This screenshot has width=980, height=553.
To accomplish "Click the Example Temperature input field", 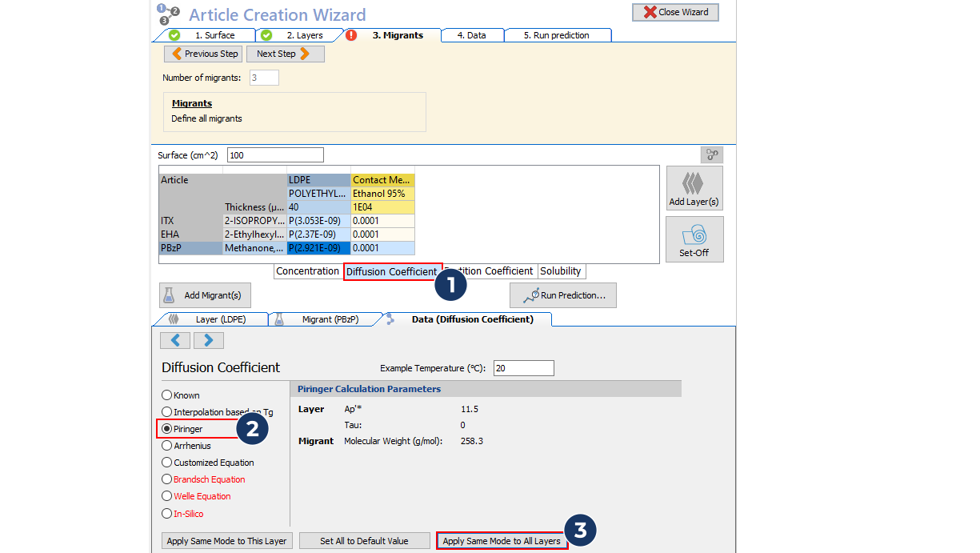I will tap(523, 368).
